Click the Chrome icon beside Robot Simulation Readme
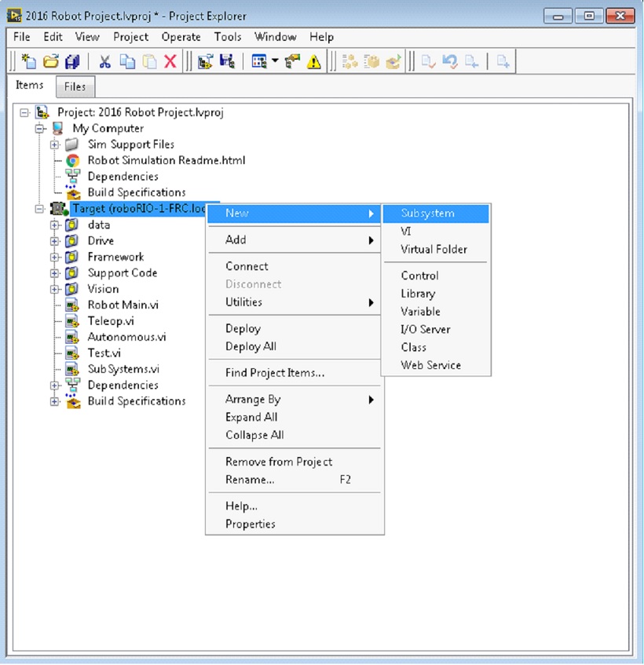 [x=72, y=160]
